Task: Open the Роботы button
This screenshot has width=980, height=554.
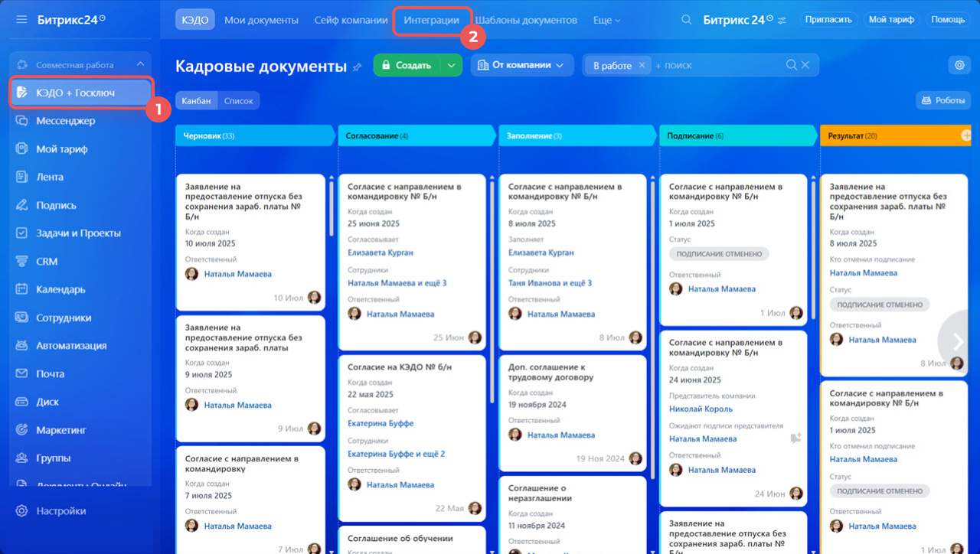Action: (x=943, y=100)
